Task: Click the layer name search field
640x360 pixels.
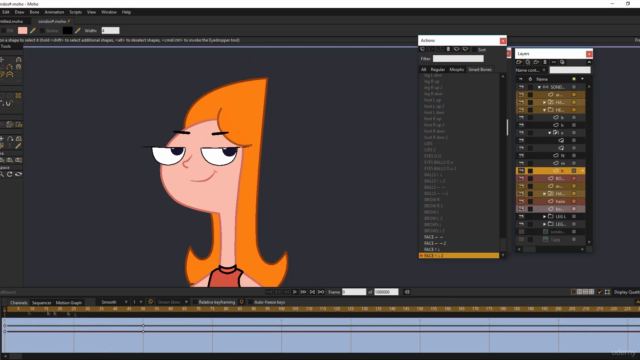Action: [570, 70]
